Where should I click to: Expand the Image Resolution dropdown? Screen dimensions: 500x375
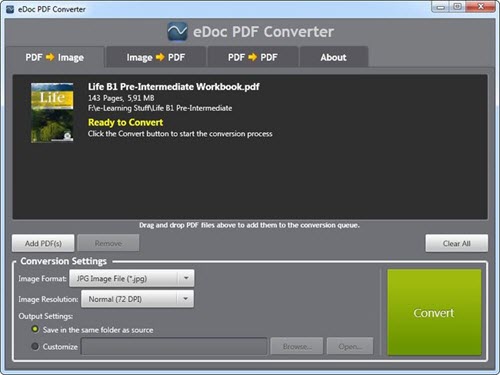137,299
